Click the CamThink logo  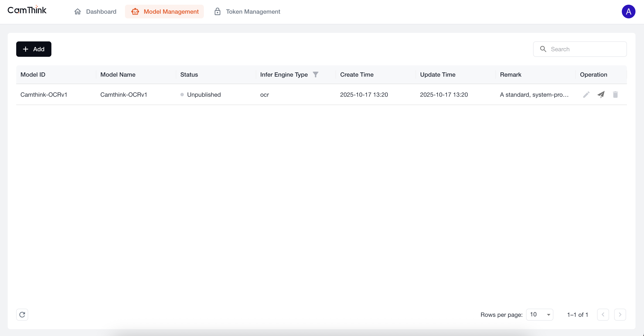point(27,10)
